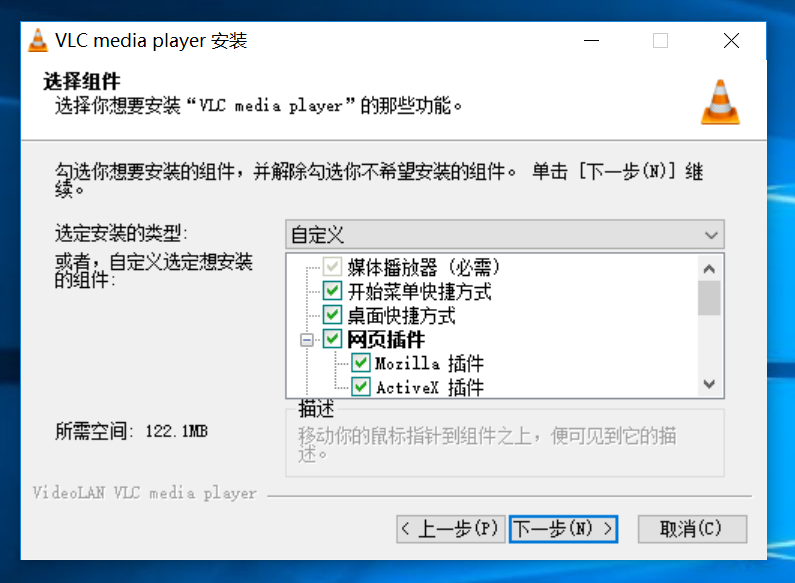Uncheck the ActiveX 插件 checkbox
Viewport: 795px width, 583px height.
360,387
